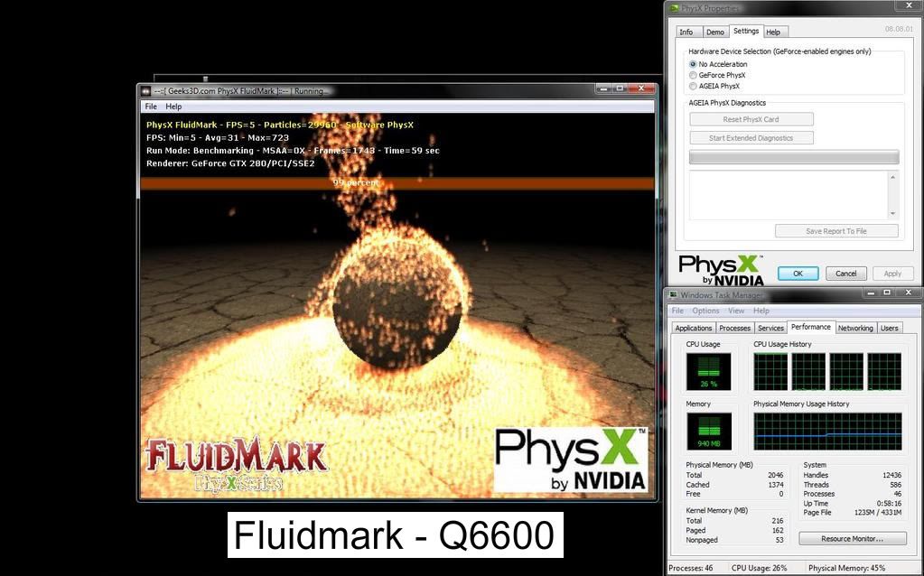Click the Nonpaged kernel memory value "53"
This screenshot has width=924, height=576.
click(x=779, y=540)
